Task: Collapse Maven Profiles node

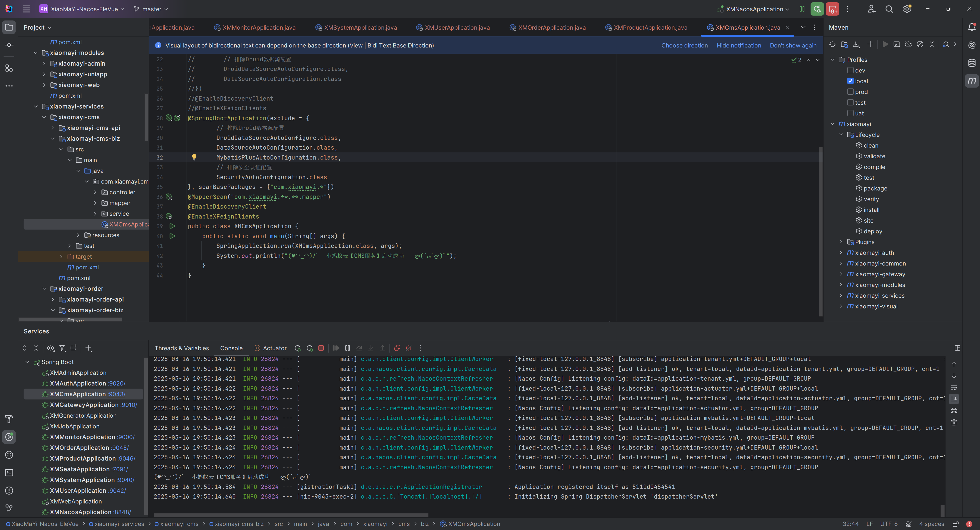Action: [x=832, y=60]
